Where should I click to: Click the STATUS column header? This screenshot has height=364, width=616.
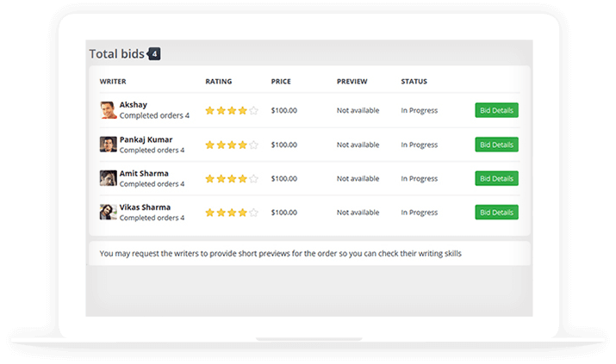(x=414, y=82)
